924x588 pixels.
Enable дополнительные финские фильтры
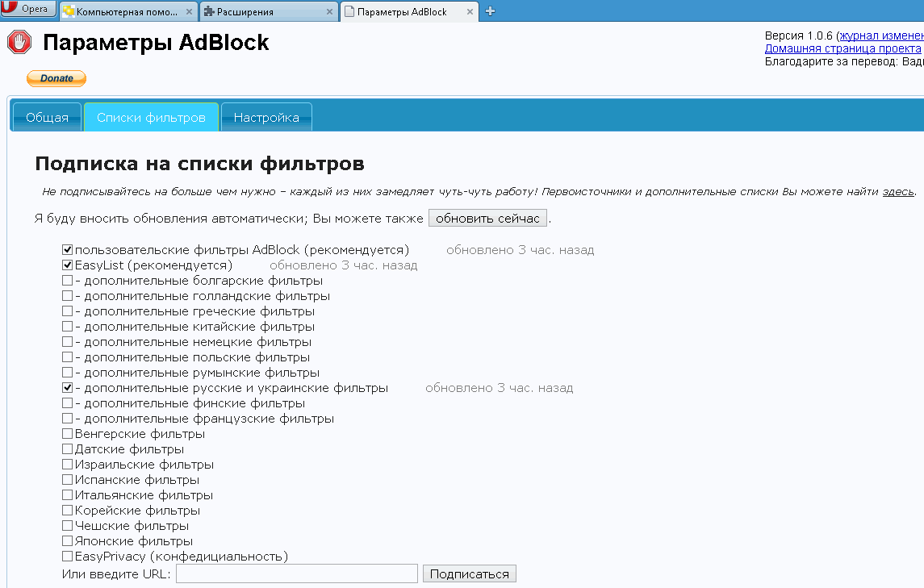click(x=68, y=403)
